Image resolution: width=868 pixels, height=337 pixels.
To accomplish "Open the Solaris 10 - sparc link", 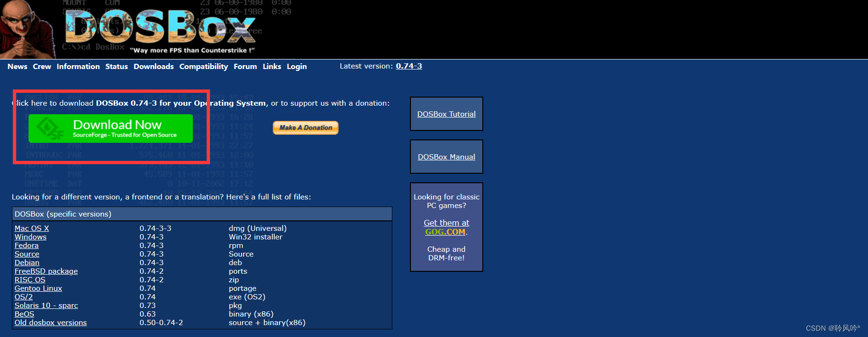I will tap(46, 306).
